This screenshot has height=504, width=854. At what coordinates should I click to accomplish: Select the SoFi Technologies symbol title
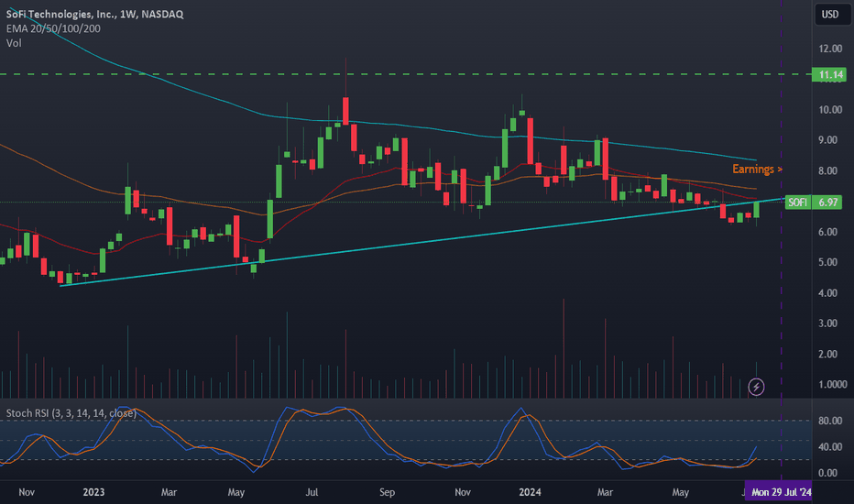94,14
